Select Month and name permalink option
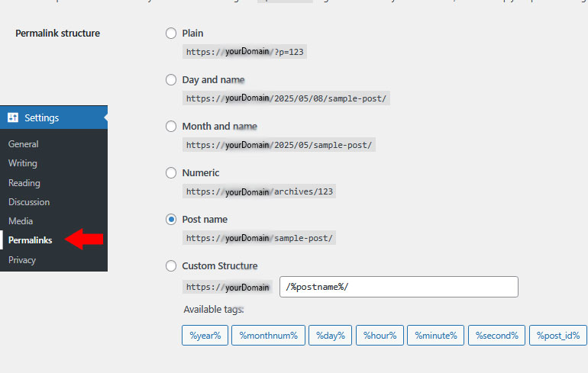The width and height of the screenshot is (588, 373). (x=171, y=126)
